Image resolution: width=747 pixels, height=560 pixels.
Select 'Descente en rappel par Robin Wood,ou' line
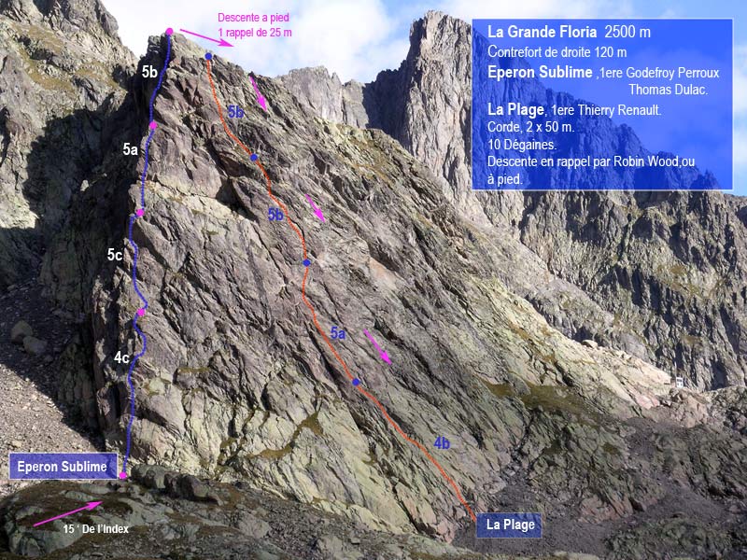tap(591, 161)
